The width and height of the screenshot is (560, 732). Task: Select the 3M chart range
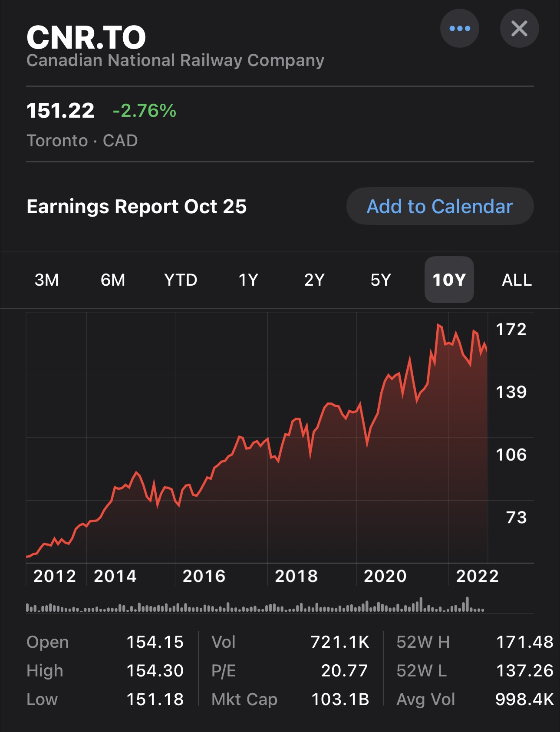[46, 280]
